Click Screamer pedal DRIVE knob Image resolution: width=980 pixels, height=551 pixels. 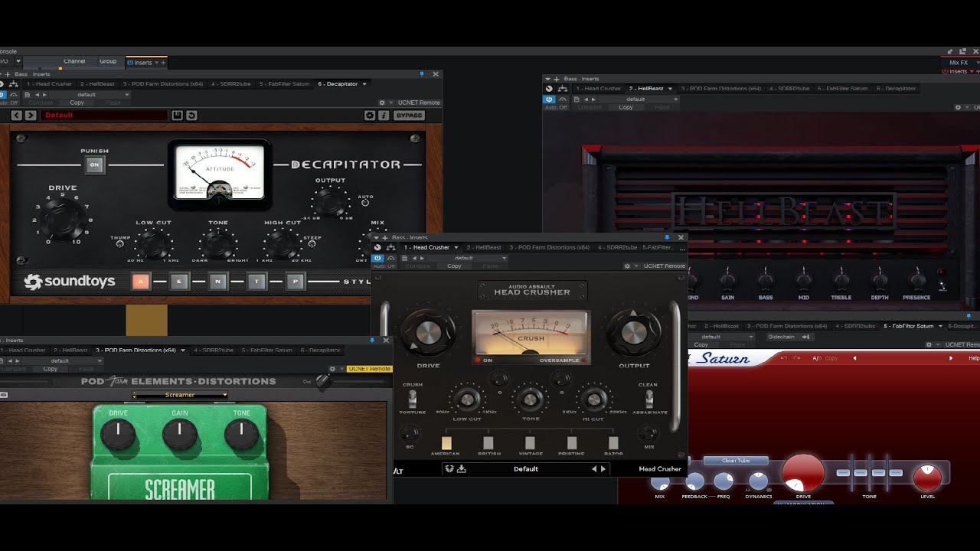click(x=118, y=435)
